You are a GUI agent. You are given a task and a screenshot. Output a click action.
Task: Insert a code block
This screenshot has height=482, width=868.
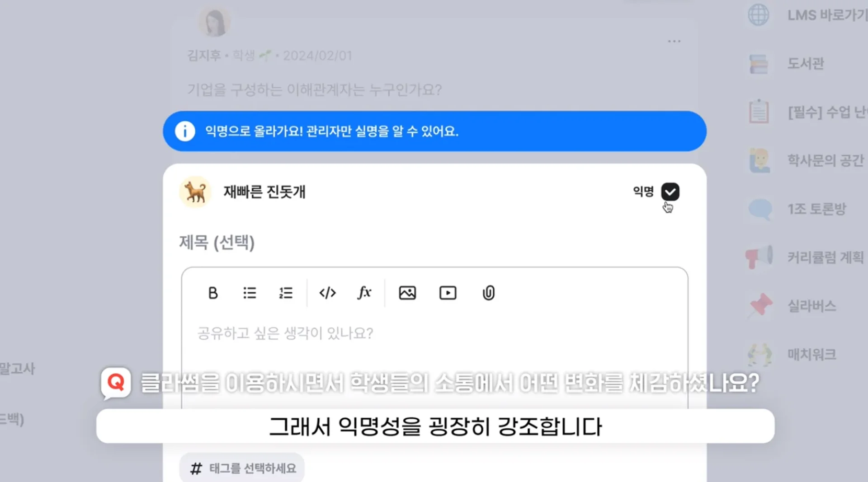[327, 293]
